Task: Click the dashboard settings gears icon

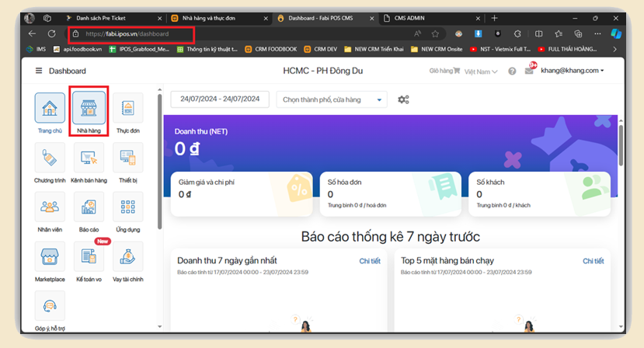Action: click(x=403, y=99)
